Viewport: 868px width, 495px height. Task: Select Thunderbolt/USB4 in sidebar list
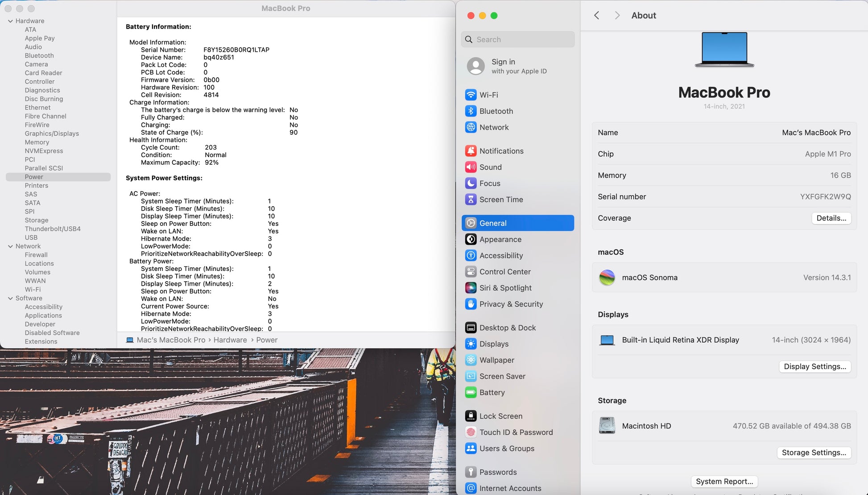(x=53, y=229)
